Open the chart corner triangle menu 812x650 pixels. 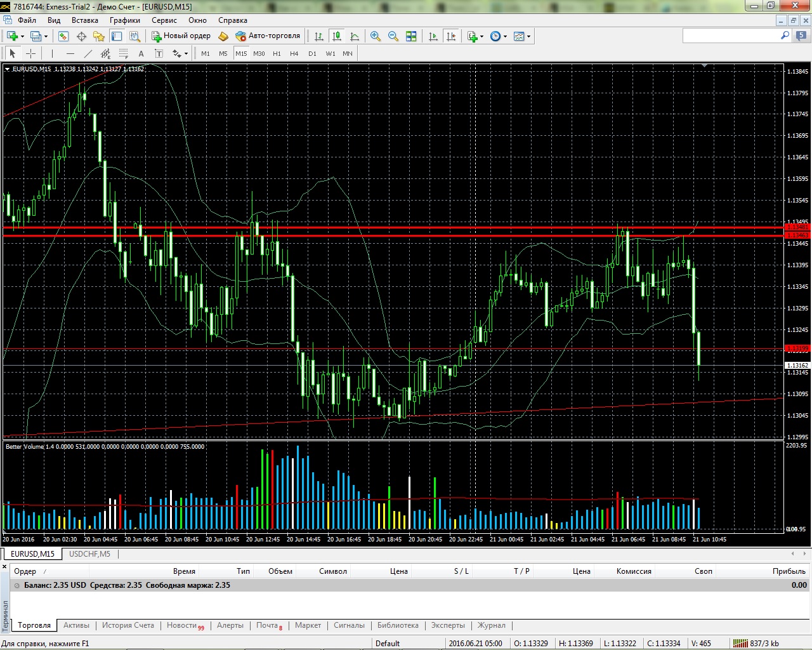click(x=7, y=69)
